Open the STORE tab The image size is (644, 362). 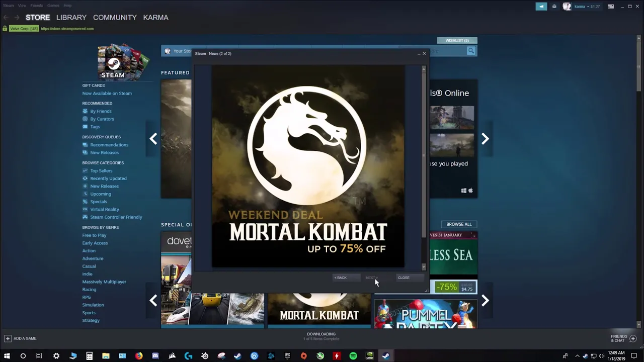[x=38, y=17]
